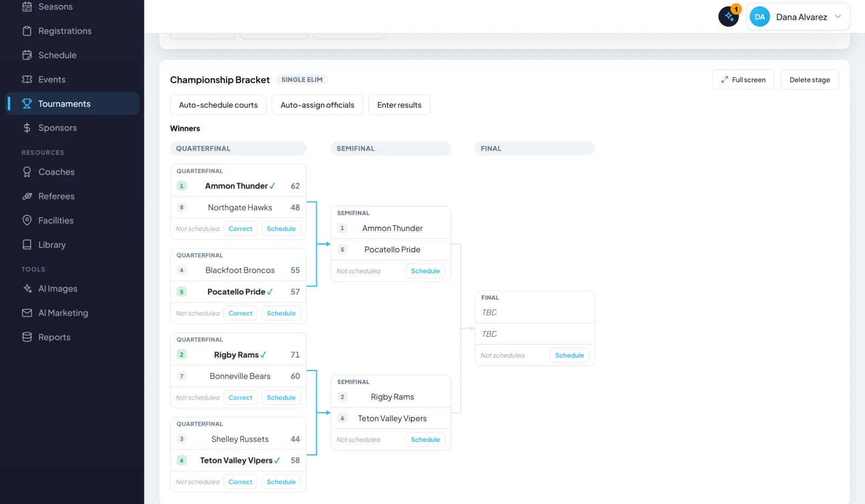Schedule the Final match
This screenshot has height=504, width=865.
[569, 355]
